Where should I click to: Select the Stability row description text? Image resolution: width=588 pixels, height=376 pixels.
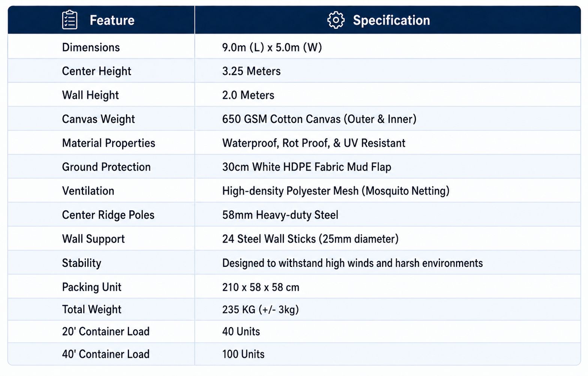coord(352,263)
